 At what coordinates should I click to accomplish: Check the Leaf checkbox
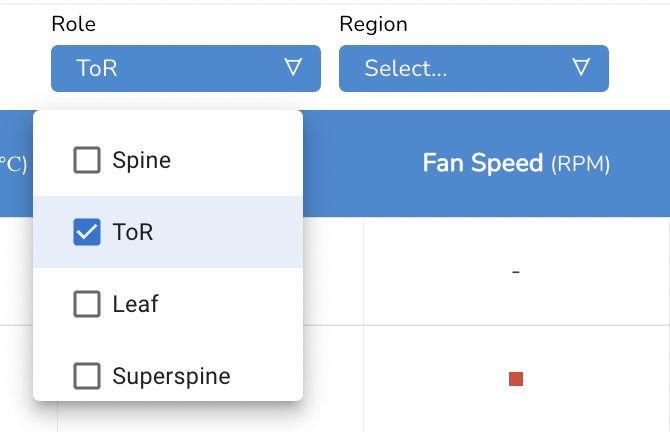point(87,304)
